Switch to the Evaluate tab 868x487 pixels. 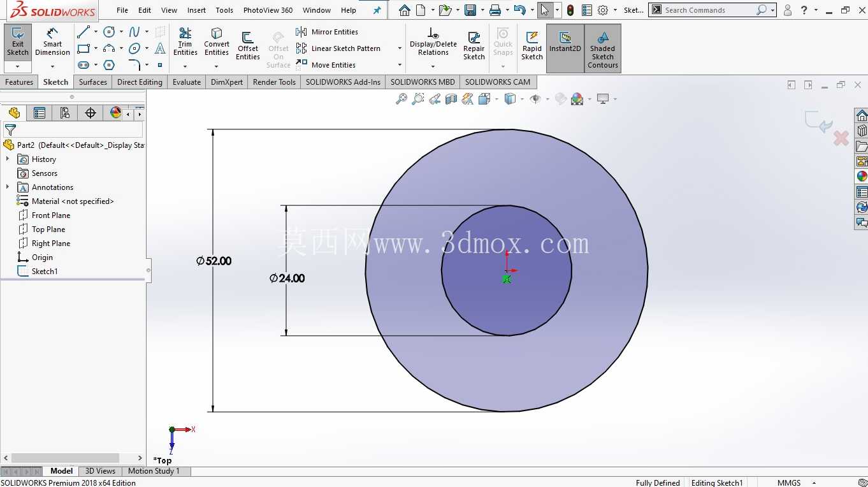click(x=187, y=82)
